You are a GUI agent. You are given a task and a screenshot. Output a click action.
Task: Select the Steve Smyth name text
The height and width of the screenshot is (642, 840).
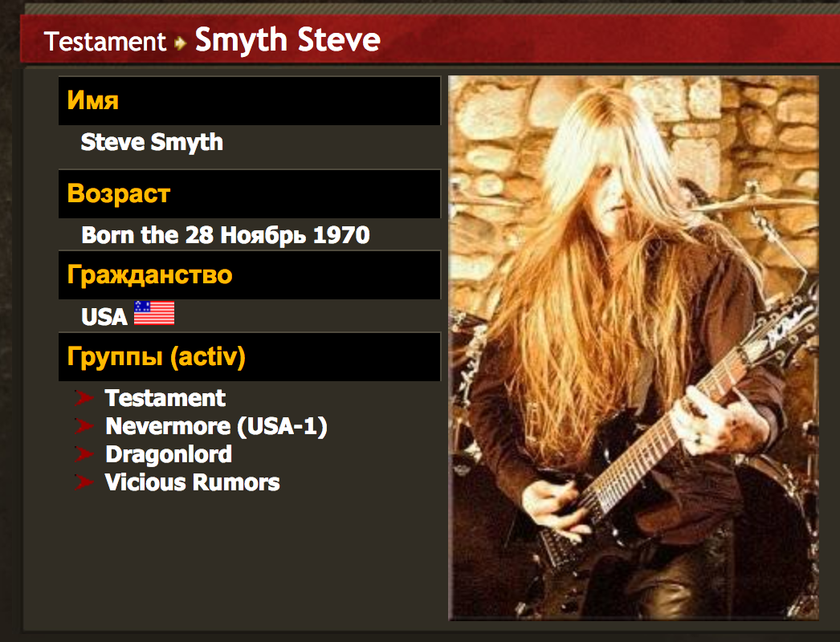pos(152,142)
